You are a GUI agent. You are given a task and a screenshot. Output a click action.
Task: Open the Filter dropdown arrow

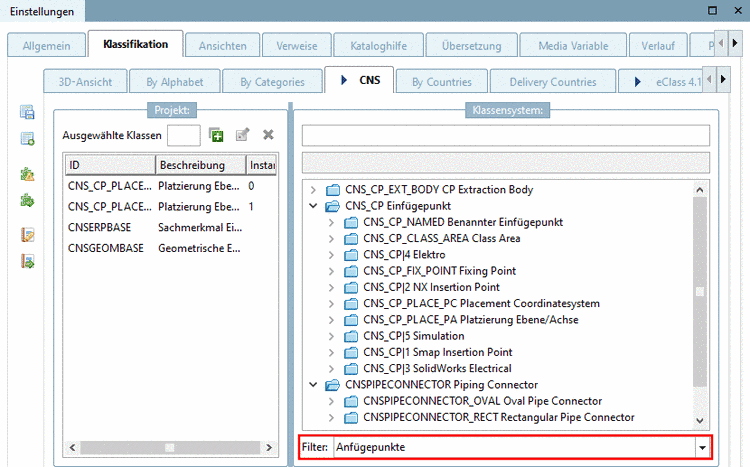point(702,448)
